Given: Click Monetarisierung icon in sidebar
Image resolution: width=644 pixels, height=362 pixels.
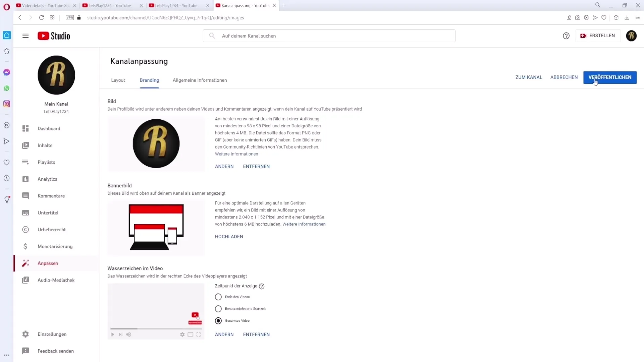Looking at the screenshot, I should point(25,246).
